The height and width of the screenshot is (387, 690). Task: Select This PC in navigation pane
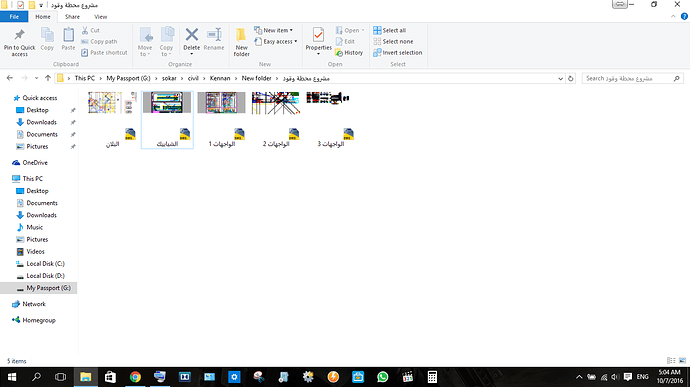(x=33, y=178)
